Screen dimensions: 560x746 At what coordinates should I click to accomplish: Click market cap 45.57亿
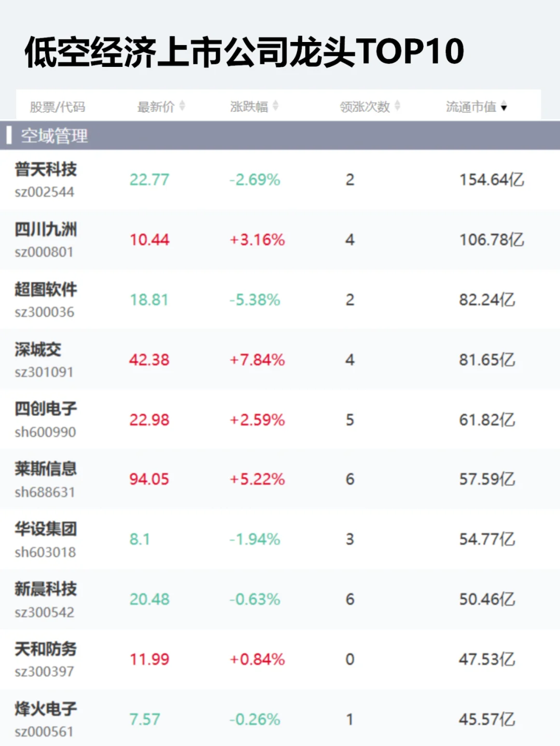pos(487,720)
